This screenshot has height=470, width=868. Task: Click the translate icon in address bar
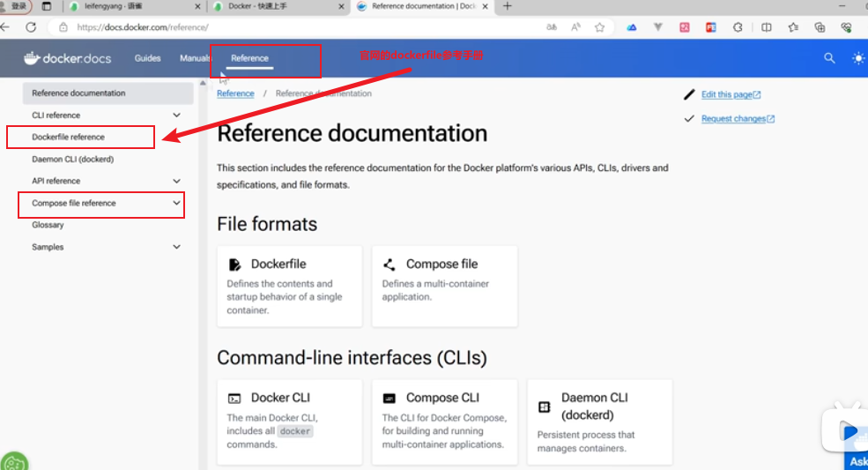552,27
